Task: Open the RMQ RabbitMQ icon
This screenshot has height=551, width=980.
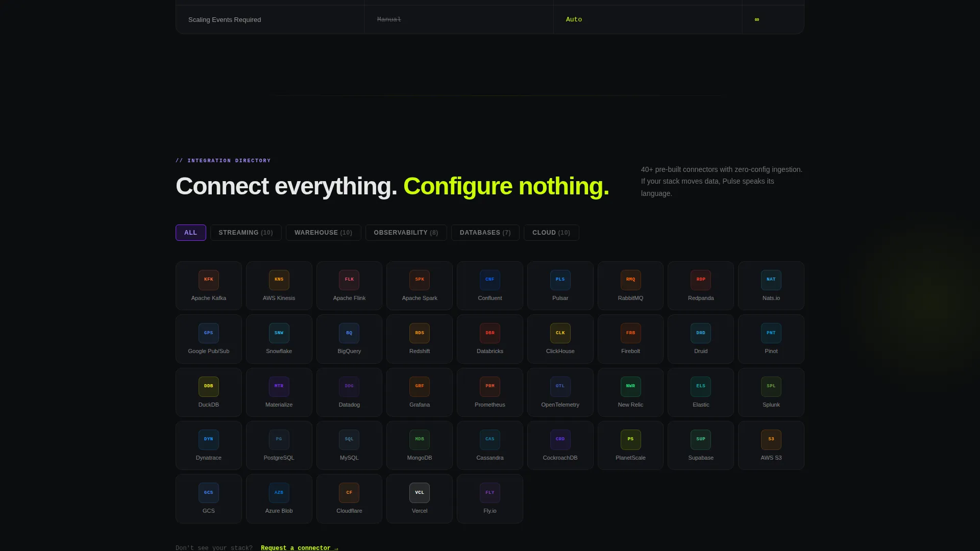Action: pyautogui.click(x=631, y=280)
